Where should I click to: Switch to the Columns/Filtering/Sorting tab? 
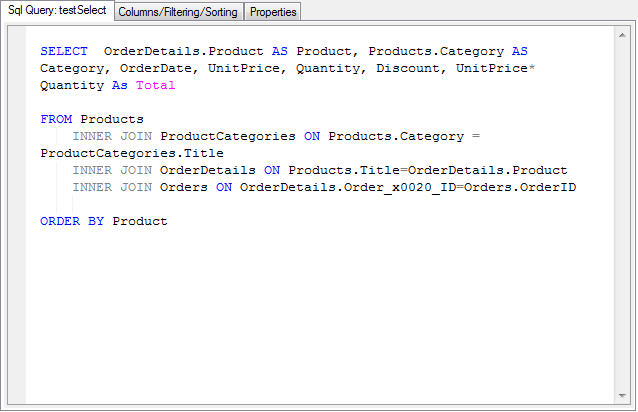coord(178,12)
